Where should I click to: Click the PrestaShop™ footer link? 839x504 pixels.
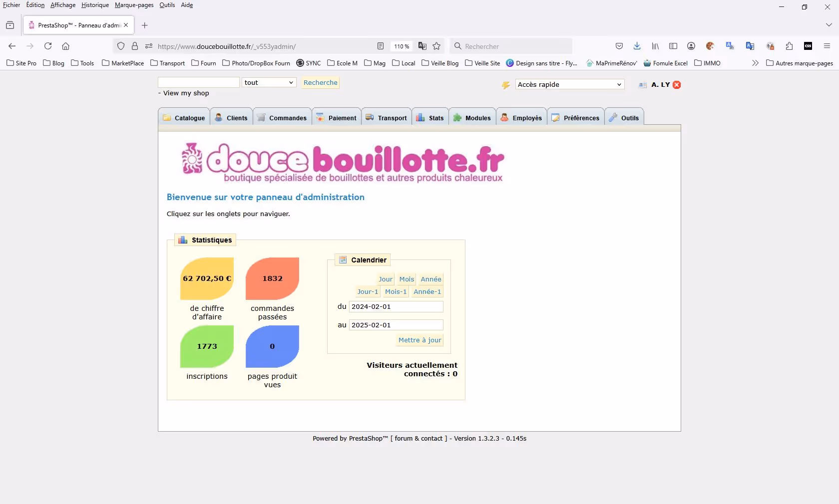pyautogui.click(x=368, y=439)
